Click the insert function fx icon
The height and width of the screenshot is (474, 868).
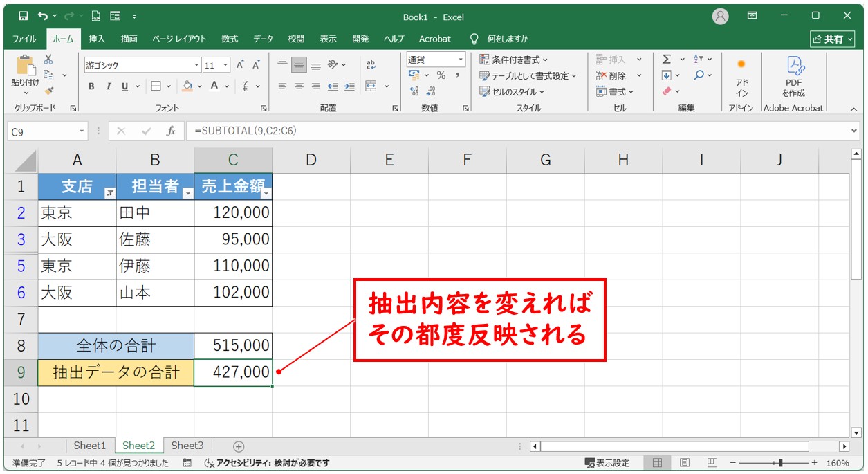[x=170, y=131]
